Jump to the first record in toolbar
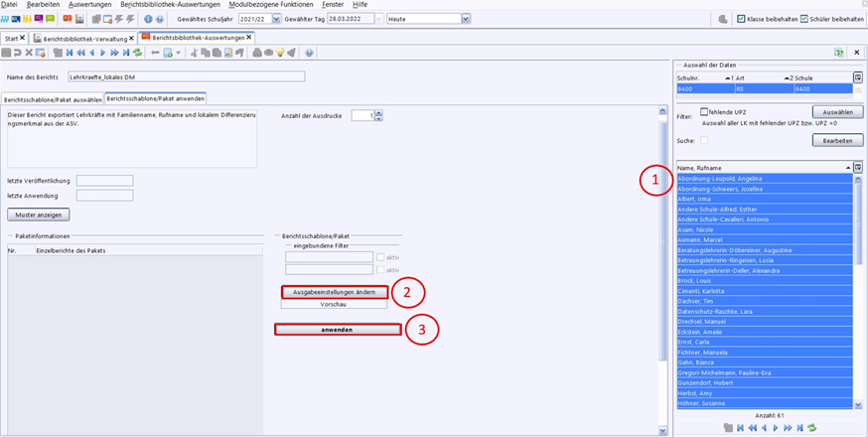 click(x=72, y=53)
